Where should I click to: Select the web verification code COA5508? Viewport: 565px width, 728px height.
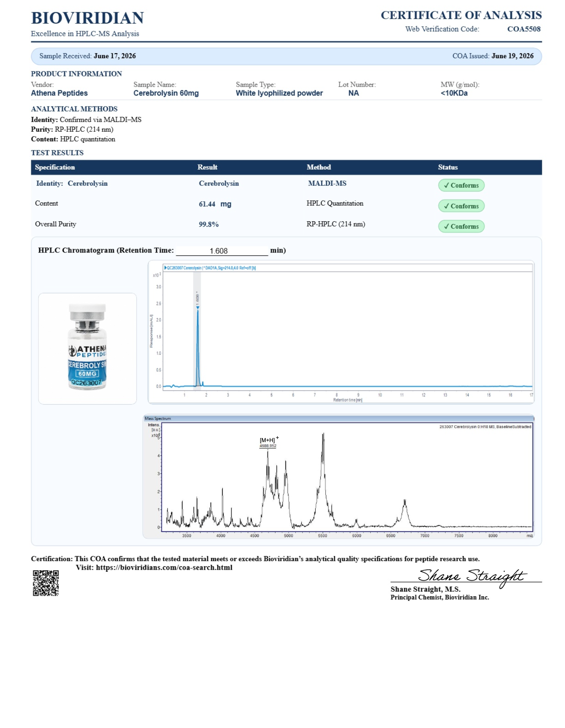tap(524, 29)
